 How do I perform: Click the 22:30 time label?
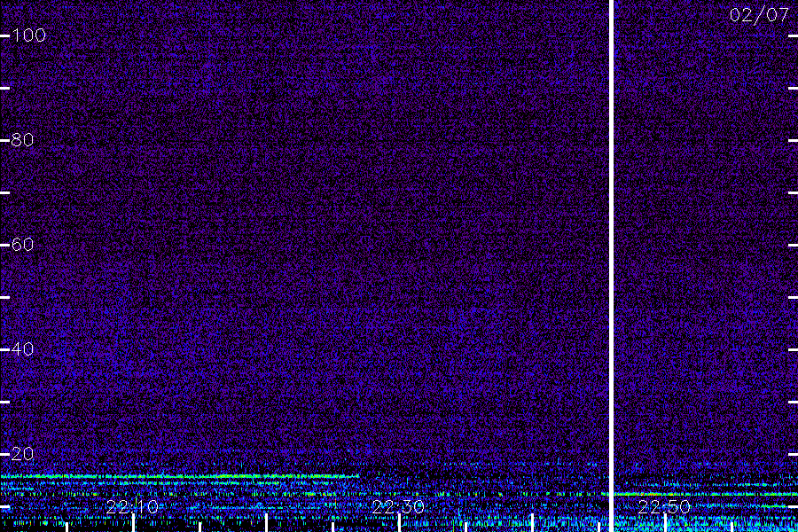398,507
